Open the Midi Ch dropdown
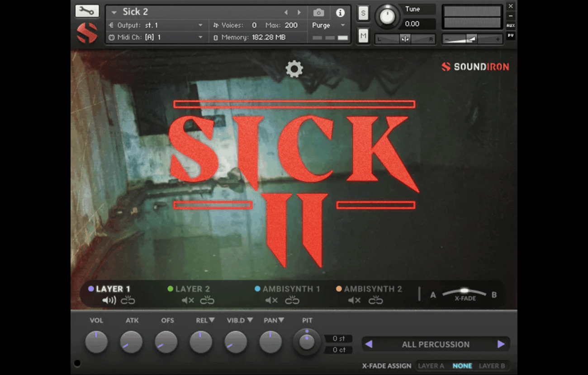588x375 pixels. coord(201,37)
